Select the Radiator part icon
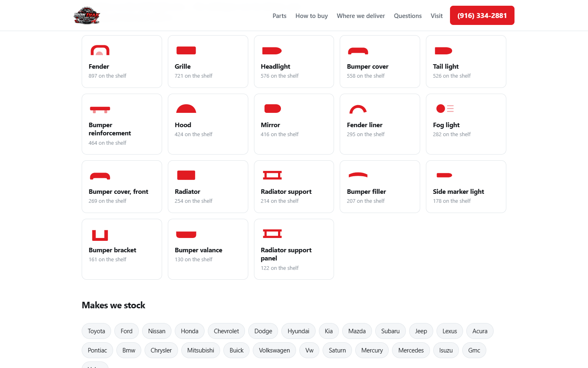 186,175
